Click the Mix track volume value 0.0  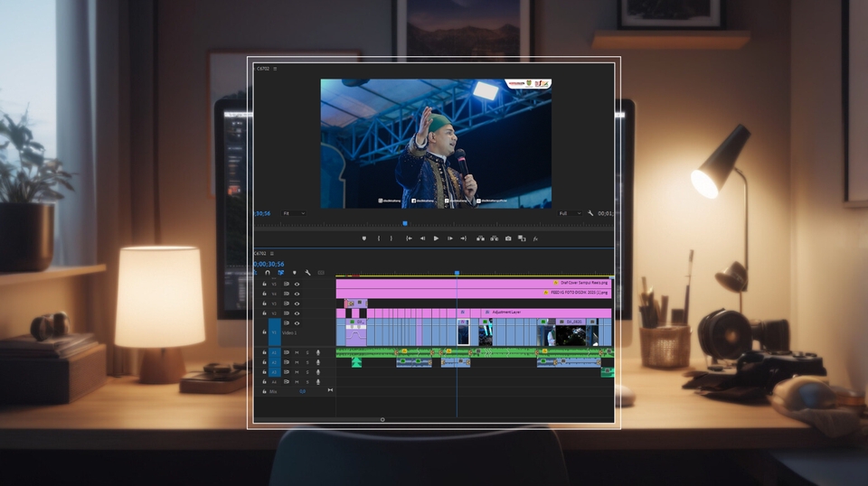tap(302, 391)
